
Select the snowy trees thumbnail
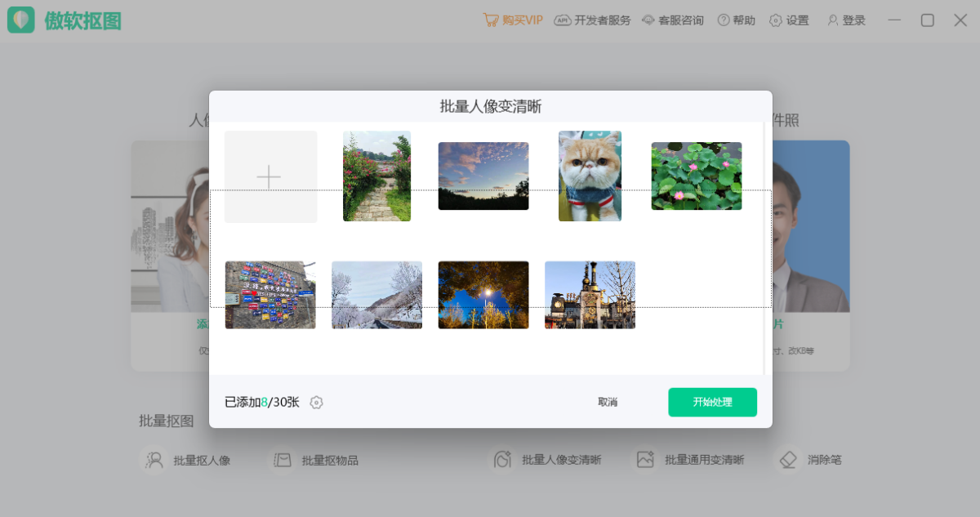pyautogui.click(x=376, y=295)
